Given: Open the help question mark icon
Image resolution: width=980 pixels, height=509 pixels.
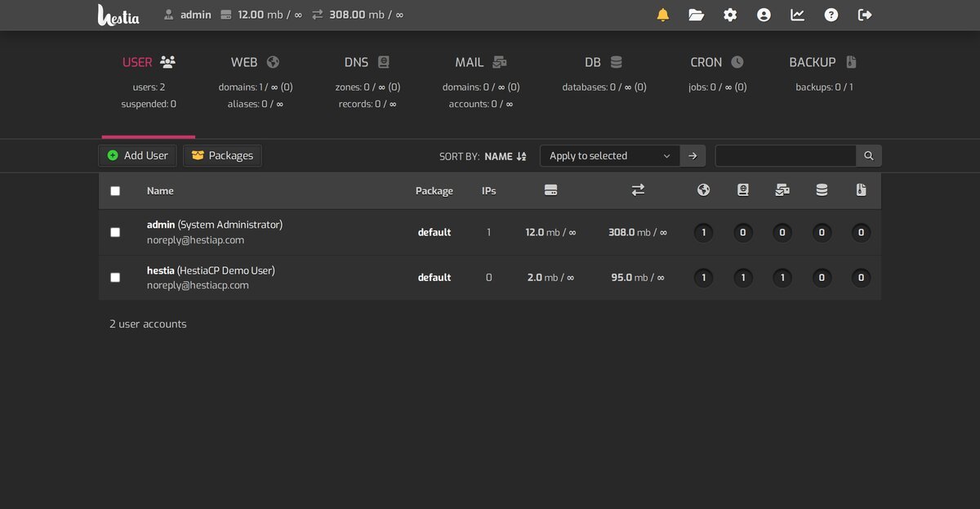Looking at the screenshot, I should point(831,15).
